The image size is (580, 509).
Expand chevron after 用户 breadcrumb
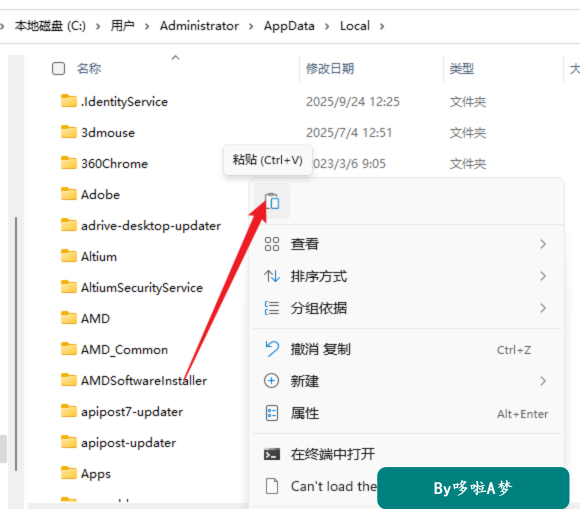[x=147, y=26]
